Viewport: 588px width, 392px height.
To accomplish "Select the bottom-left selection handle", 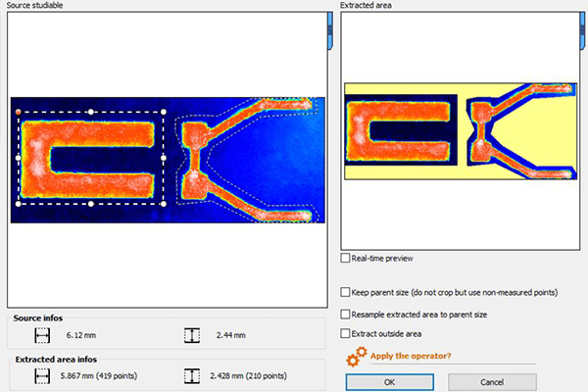I will 18,204.
